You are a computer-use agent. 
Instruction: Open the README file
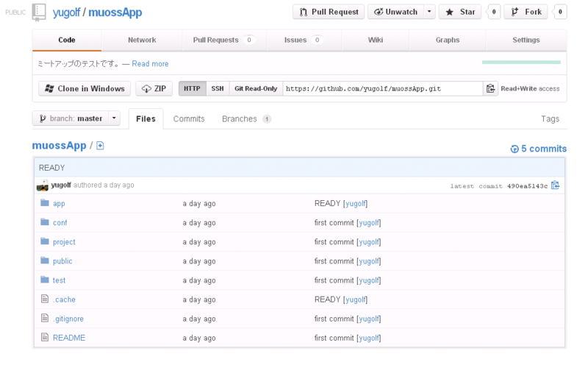pos(69,338)
